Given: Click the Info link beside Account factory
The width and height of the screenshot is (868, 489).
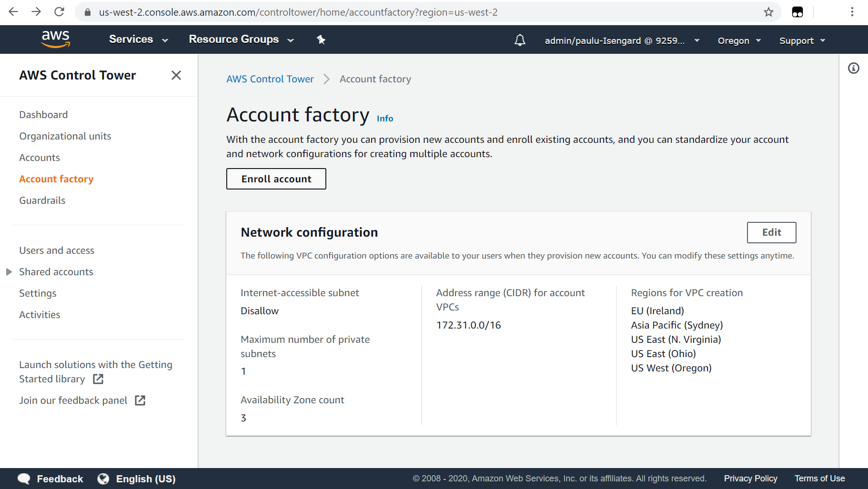Looking at the screenshot, I should point(385,119).
